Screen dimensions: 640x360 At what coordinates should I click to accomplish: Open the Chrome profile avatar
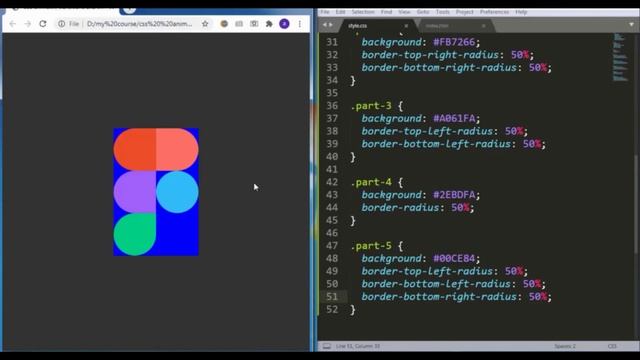[284, 24]
